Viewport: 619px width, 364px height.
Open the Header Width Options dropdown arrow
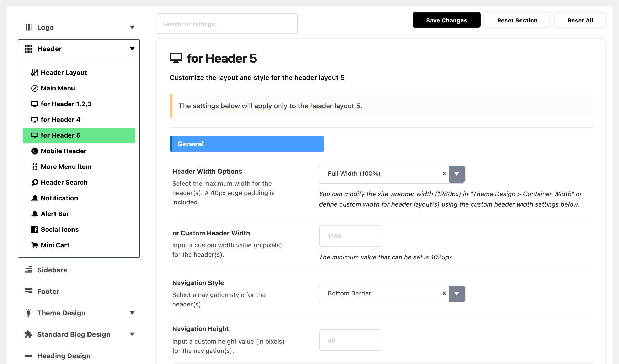click(457, 174)
